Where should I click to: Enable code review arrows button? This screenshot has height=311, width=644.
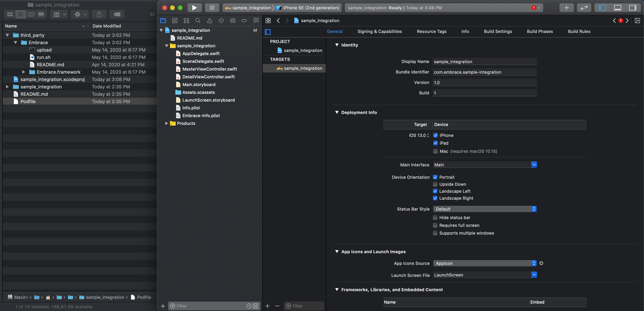(x=584, y=8)
